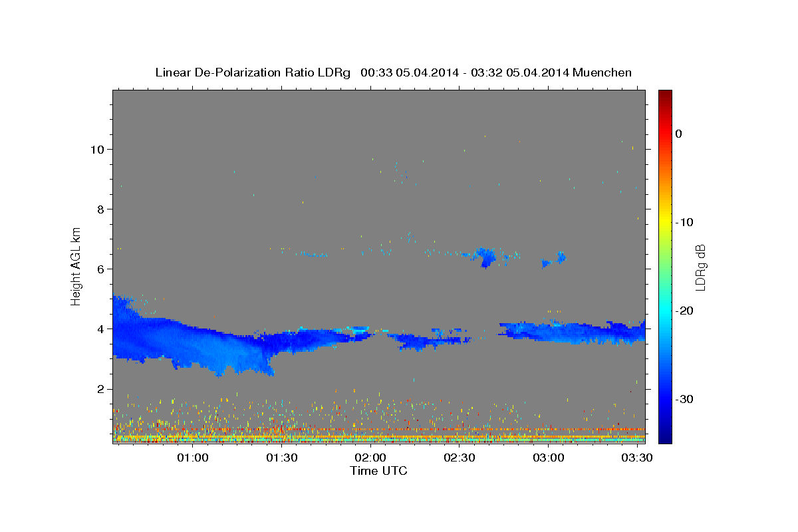
Task: Click the 03:30 time tick label
Action: (637, 458)
